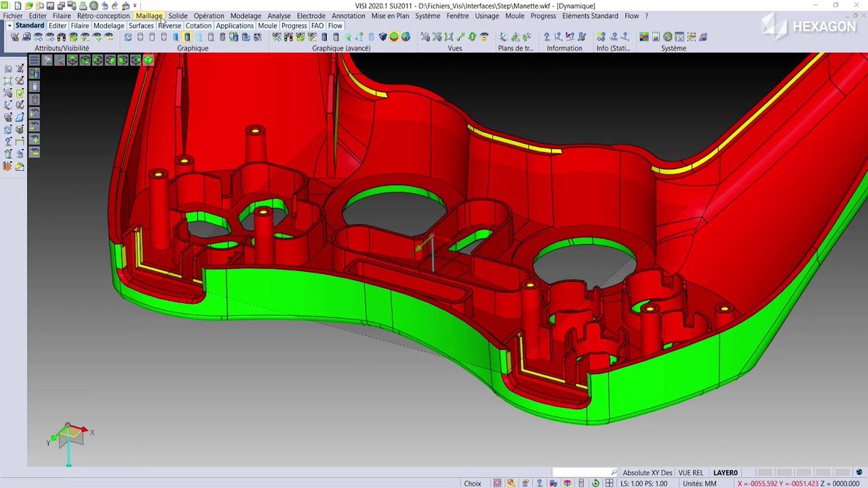Screen dimensions: 868x488
Task: Toggle the grid display icon in the status bar
Action: 610,482
